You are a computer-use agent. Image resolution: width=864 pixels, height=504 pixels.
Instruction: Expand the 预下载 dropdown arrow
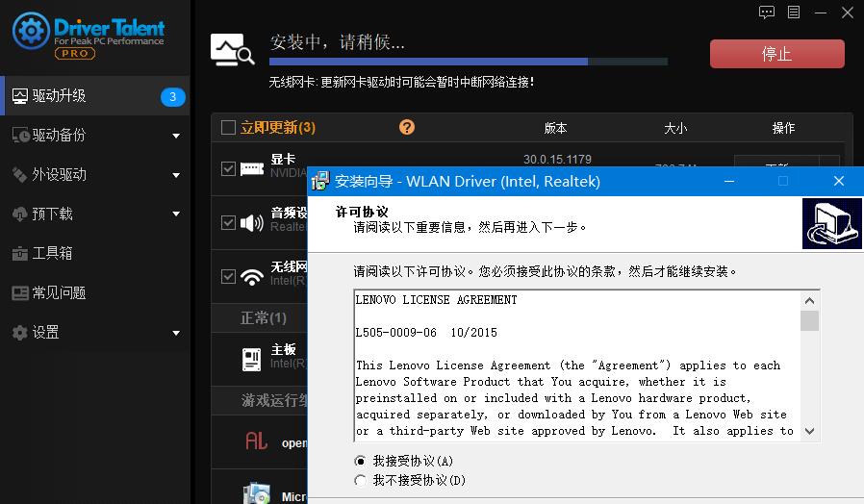176,214
